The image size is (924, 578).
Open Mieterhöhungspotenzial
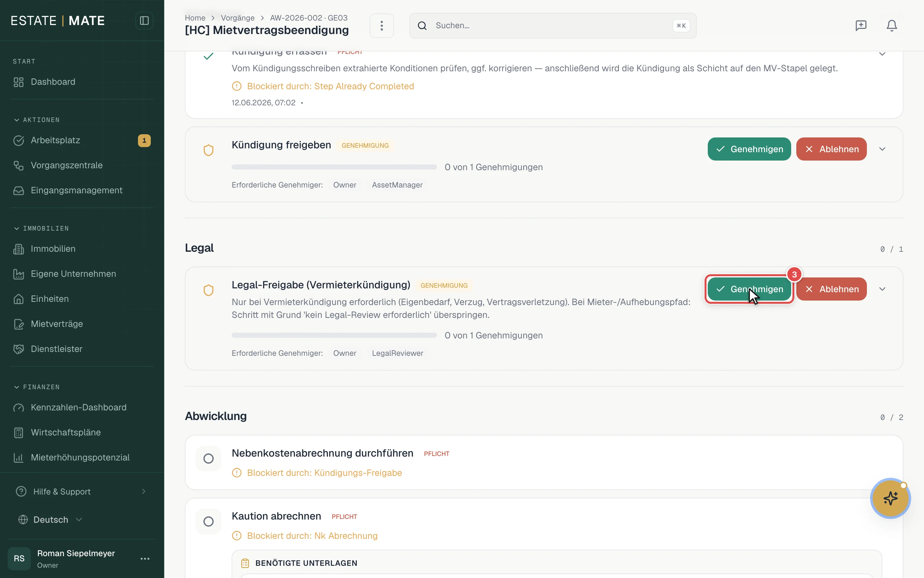82,458
